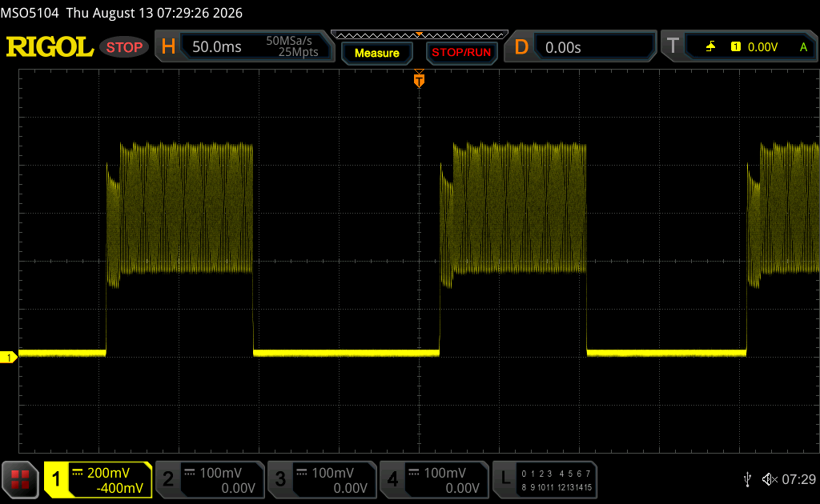Click the digital channels 0-15 indicator

click(557, 480)
